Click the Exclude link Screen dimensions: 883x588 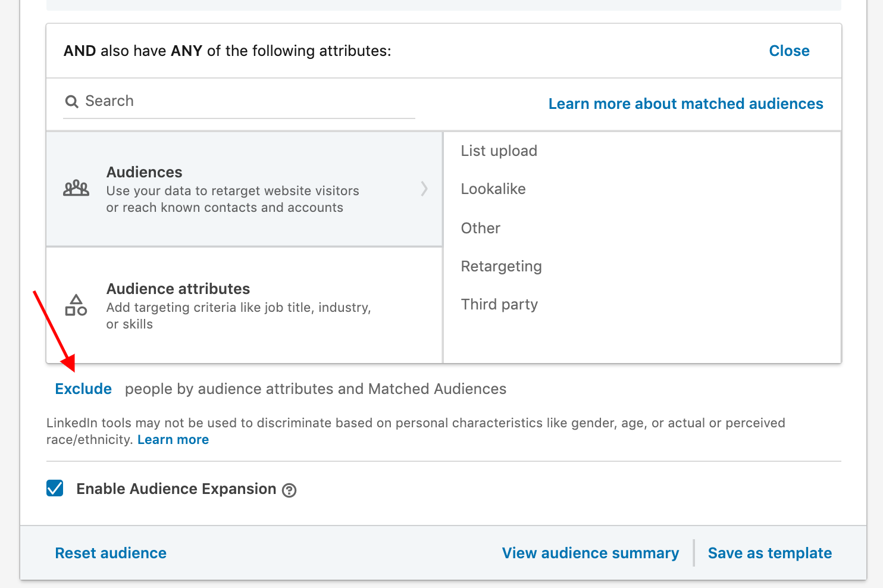(83, 389)
